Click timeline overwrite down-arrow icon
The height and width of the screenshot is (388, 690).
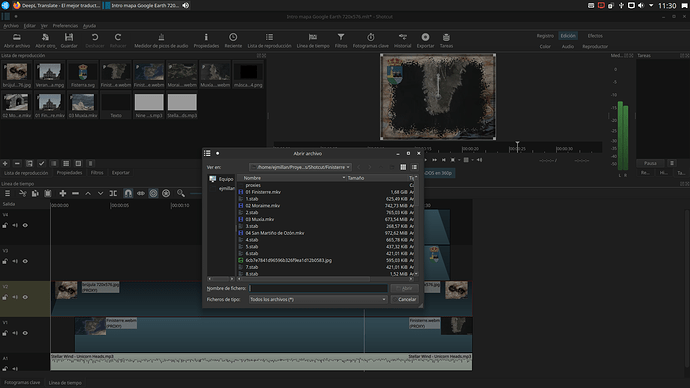pyautogui.click(x=100, y=193)
